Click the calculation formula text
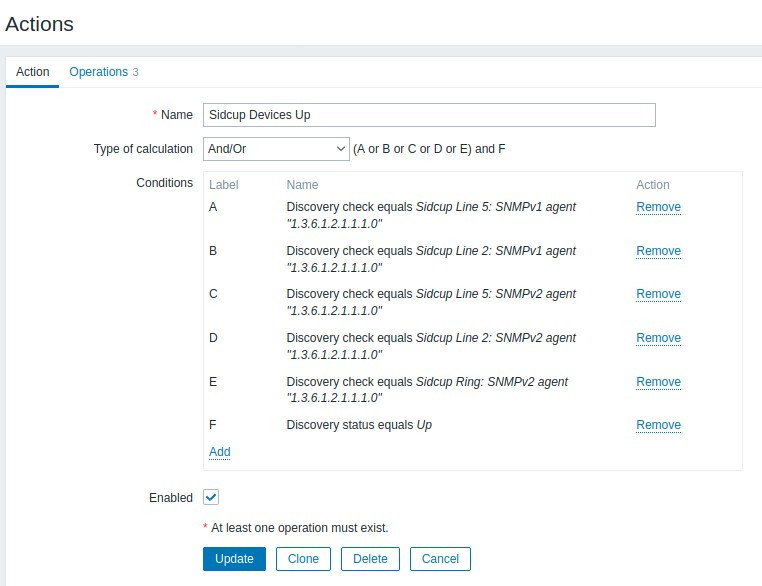 click(429, 149)
